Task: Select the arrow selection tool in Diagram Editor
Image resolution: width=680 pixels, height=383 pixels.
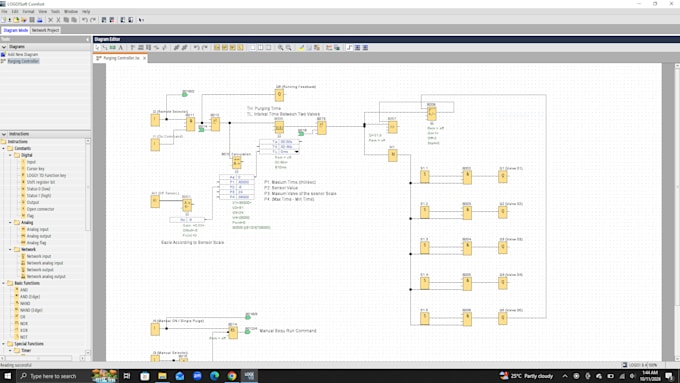Action: tap(97, 48)
